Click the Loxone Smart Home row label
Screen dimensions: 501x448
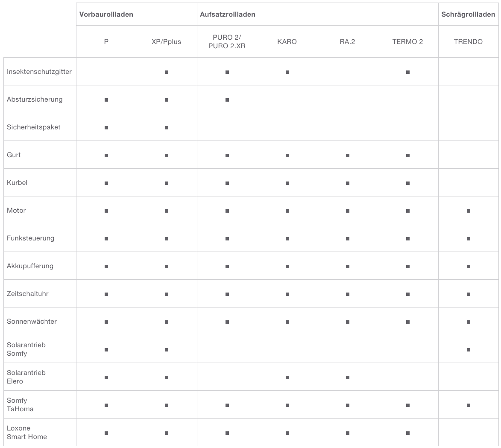[27, 432]
